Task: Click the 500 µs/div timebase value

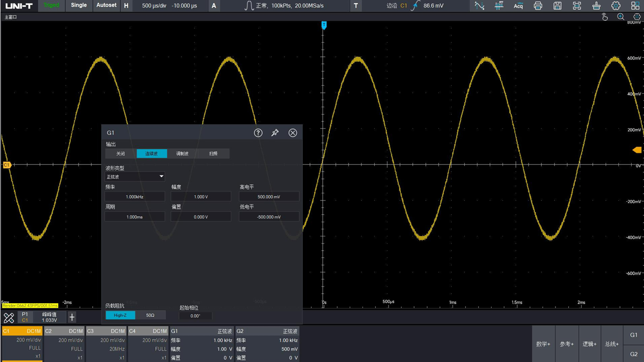Action: click(x=154, y=6)
